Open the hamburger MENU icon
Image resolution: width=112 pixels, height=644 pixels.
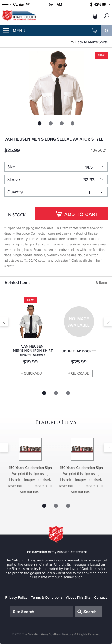coord(6,31)
